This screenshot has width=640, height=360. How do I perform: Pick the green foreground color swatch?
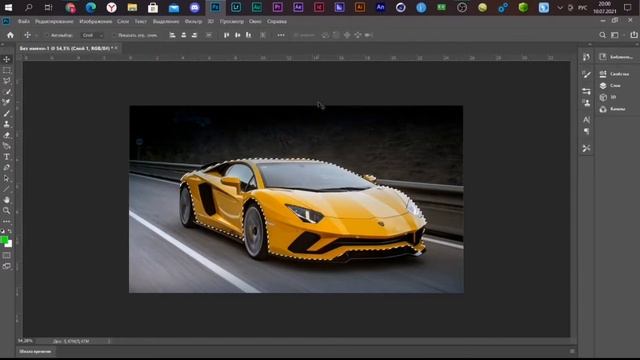tap(4, 240)
